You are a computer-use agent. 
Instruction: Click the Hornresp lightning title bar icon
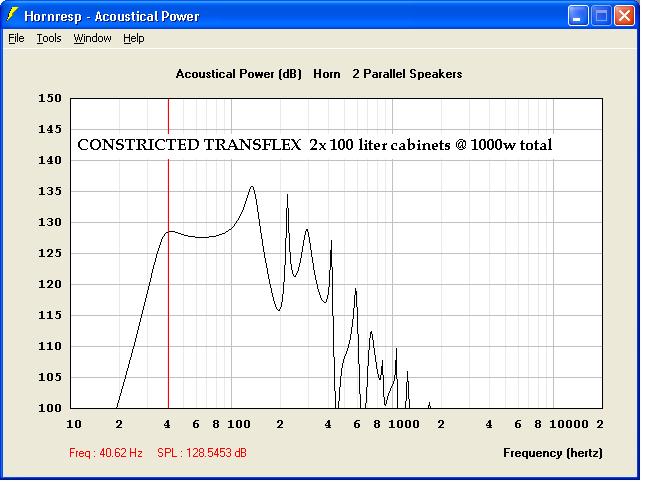12,15
